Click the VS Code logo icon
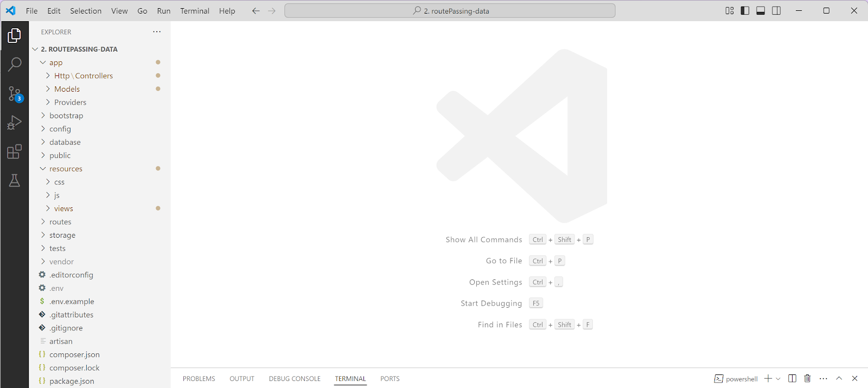Viewport: 868px width, 388px height. [x=10, y=10]
